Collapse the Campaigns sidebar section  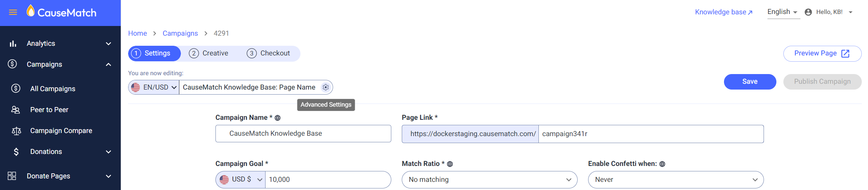pos(108,64)
